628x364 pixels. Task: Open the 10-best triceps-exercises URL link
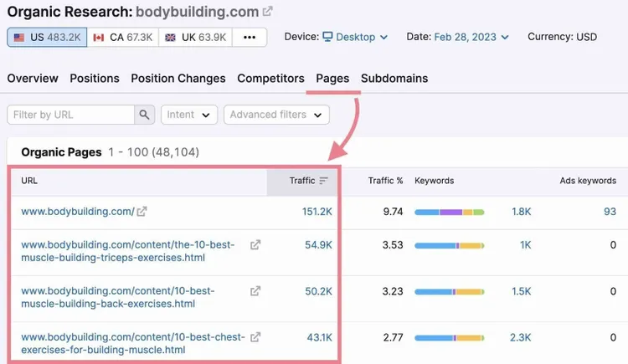[x=128, y=251]
